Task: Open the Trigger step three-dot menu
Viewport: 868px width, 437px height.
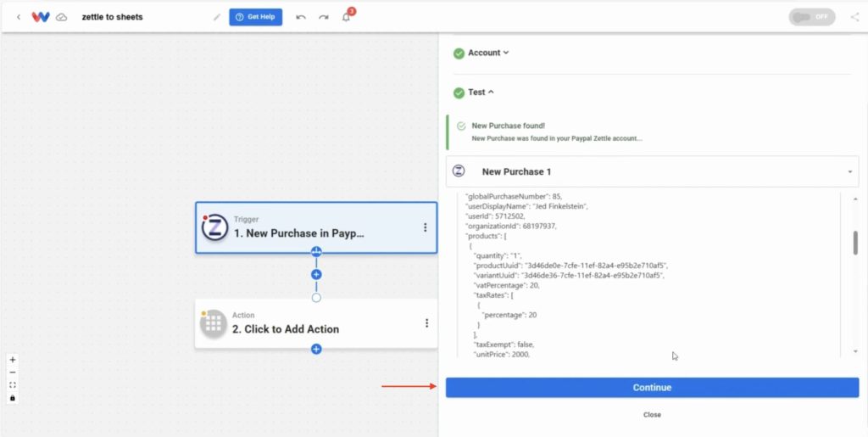Action: click(426, 227)
